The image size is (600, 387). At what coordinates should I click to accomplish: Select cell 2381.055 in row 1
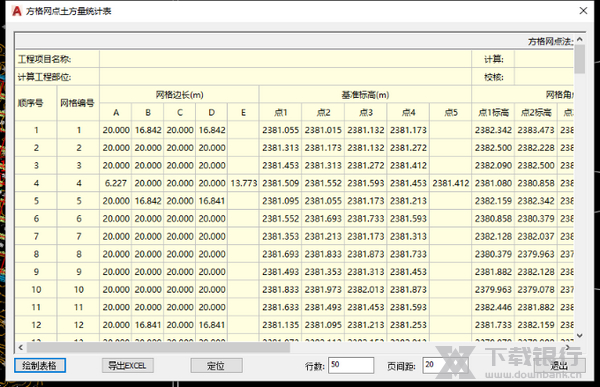[280, 130]
